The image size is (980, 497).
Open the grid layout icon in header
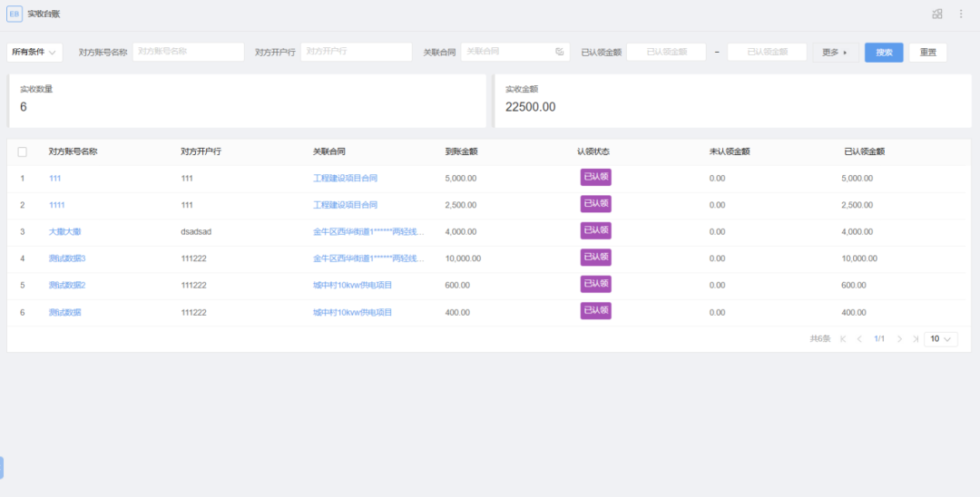(936, 14)
